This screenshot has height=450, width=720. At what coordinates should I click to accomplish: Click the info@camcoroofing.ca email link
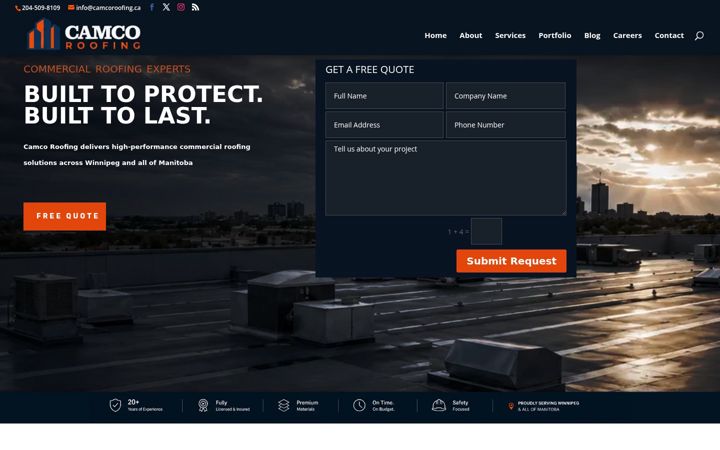click(x=108, y=8)
